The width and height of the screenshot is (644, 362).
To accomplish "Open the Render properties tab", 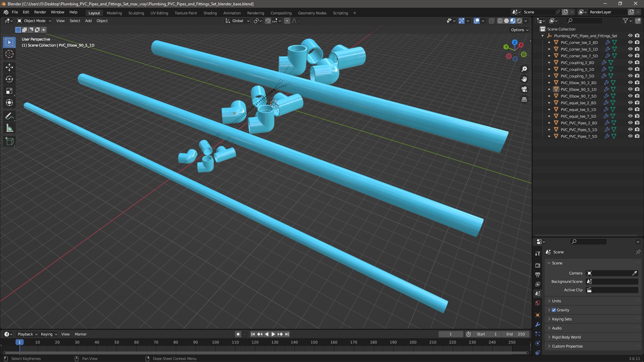I will tap(538, 265).
